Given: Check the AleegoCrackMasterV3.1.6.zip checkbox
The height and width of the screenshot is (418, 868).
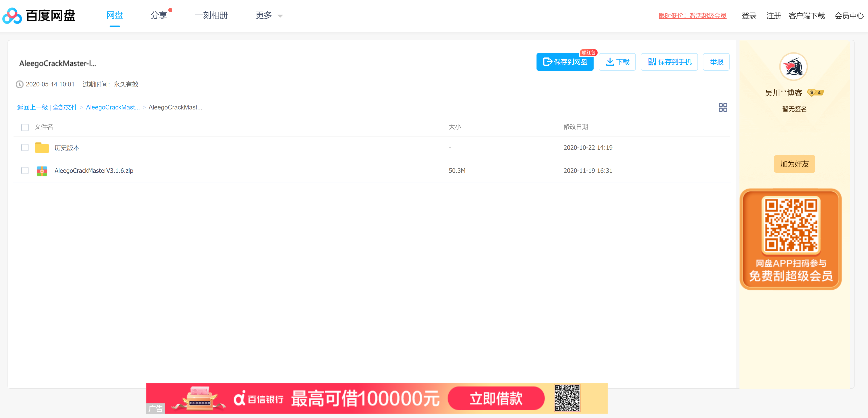Looking at the screenshot, I should click(25, 171).
